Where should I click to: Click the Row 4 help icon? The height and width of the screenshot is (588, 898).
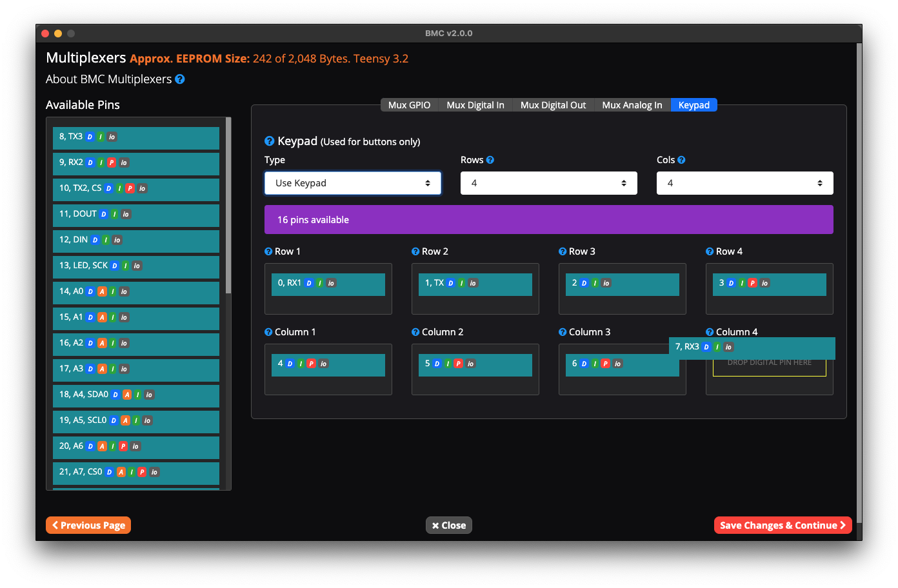click(x=710, y=251)
